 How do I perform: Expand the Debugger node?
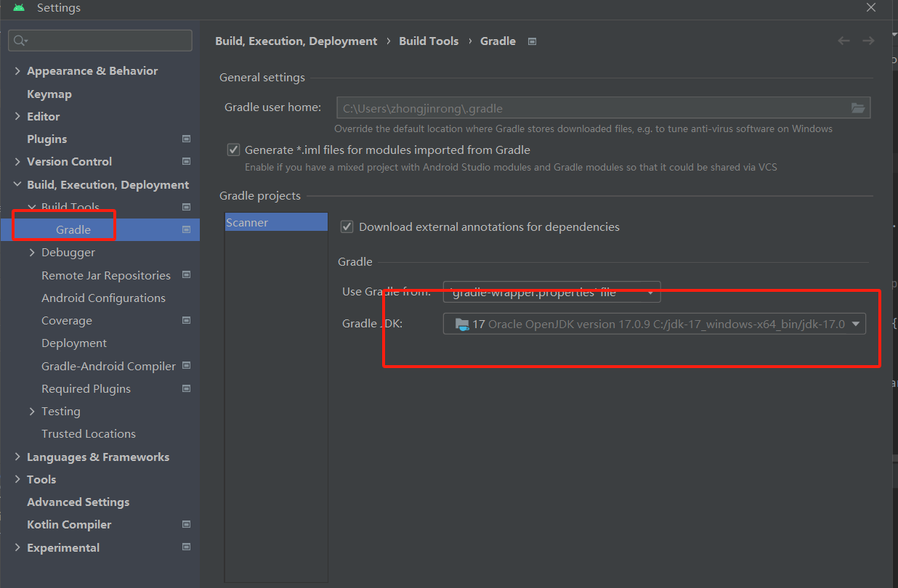pyautogui.click(x=32, y=252)
